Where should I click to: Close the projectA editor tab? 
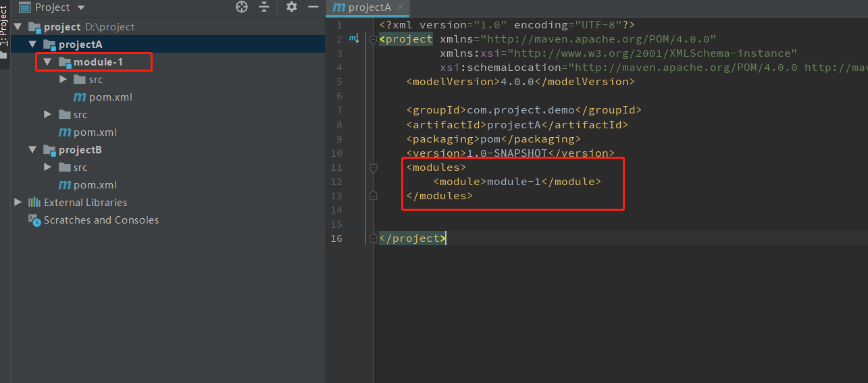point(402,7)
